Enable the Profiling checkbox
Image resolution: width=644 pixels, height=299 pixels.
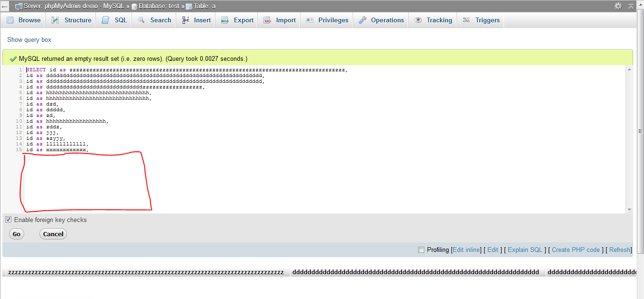coord(421,250)
